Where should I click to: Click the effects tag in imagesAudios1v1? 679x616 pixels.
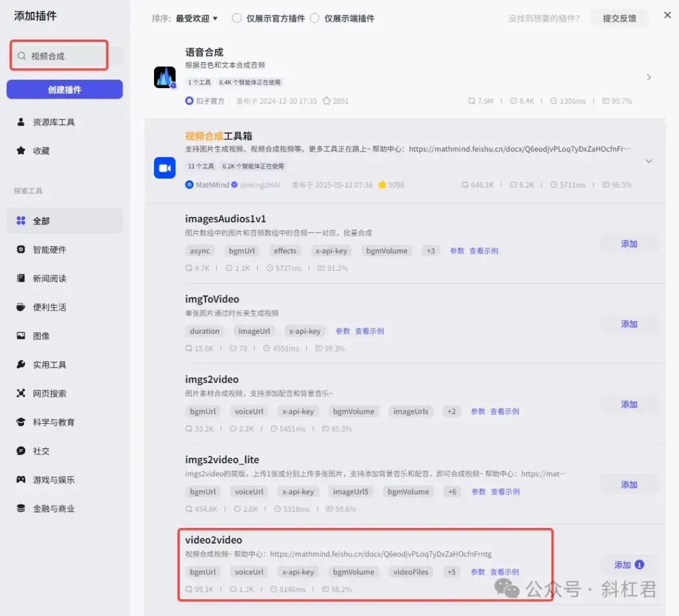(285, 251)
